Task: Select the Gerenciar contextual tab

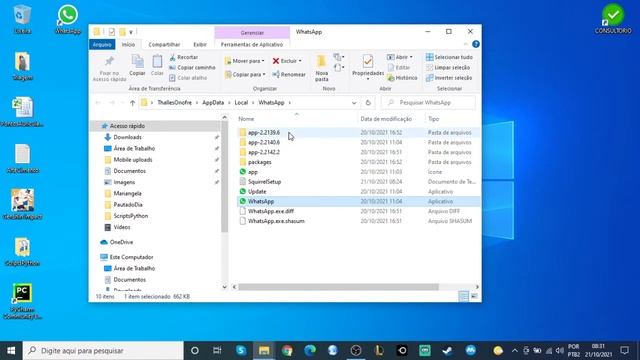Action: (x=252, y=32)
